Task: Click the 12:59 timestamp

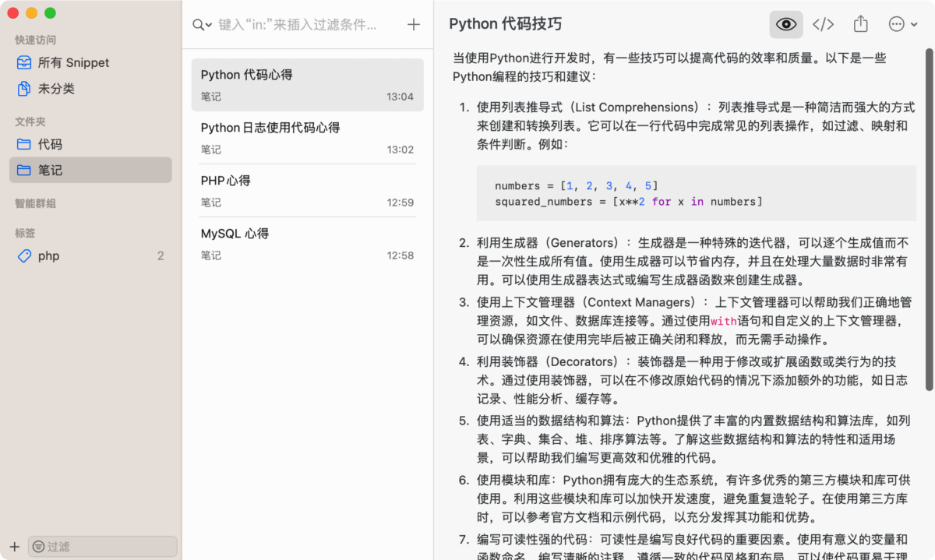Action: coord(400,203)
